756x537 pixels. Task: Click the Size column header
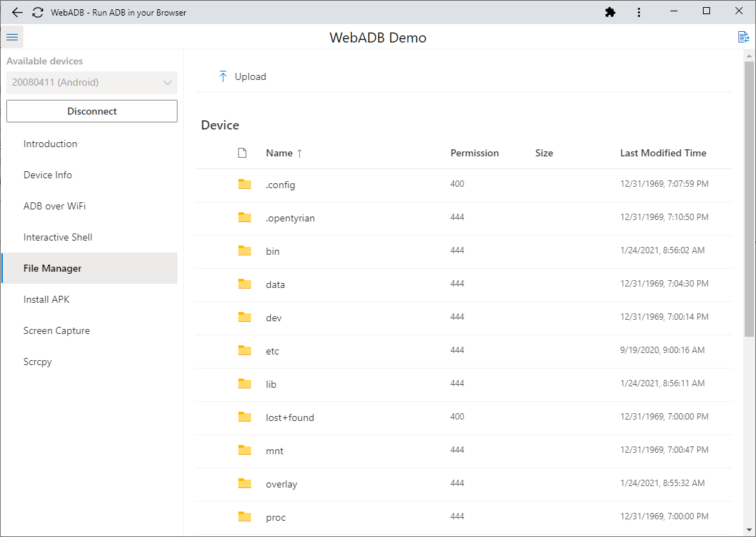[x=544, y=153]
